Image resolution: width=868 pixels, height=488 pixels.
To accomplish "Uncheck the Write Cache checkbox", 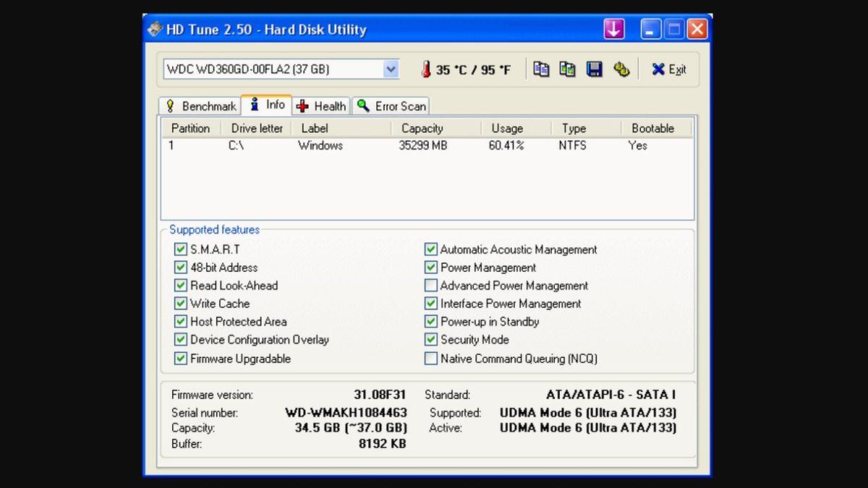I will (181, 304).
